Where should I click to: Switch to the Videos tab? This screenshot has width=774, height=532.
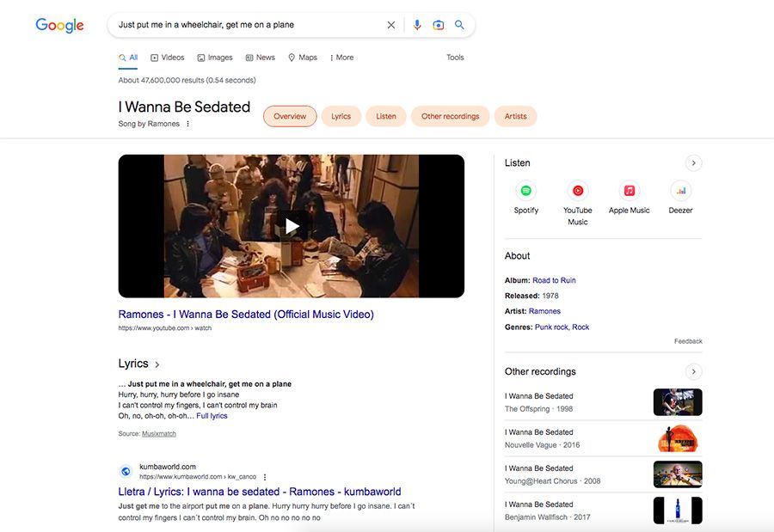tap(167, 57)
